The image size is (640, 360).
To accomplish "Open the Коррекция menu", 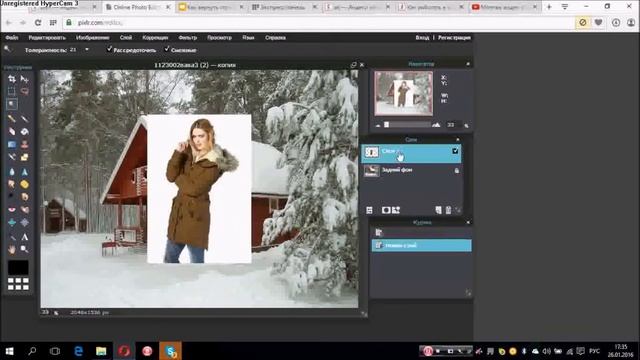I will click(155, 38).
